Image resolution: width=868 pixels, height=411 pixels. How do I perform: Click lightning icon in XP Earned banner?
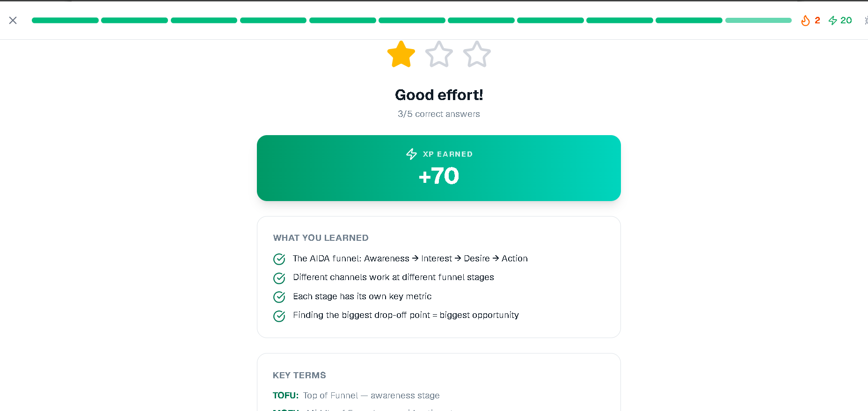click(x=411, y=154)
